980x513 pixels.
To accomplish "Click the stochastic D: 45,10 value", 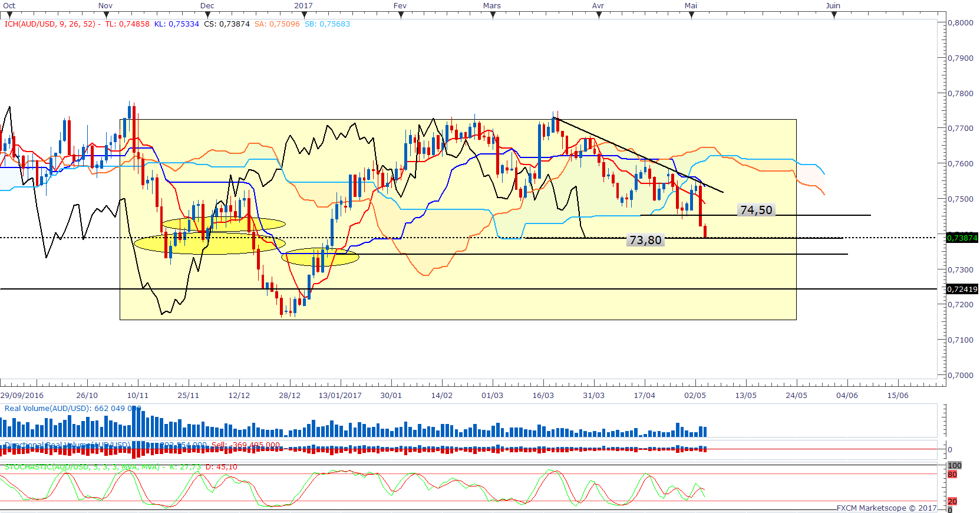I will point(222,467).
